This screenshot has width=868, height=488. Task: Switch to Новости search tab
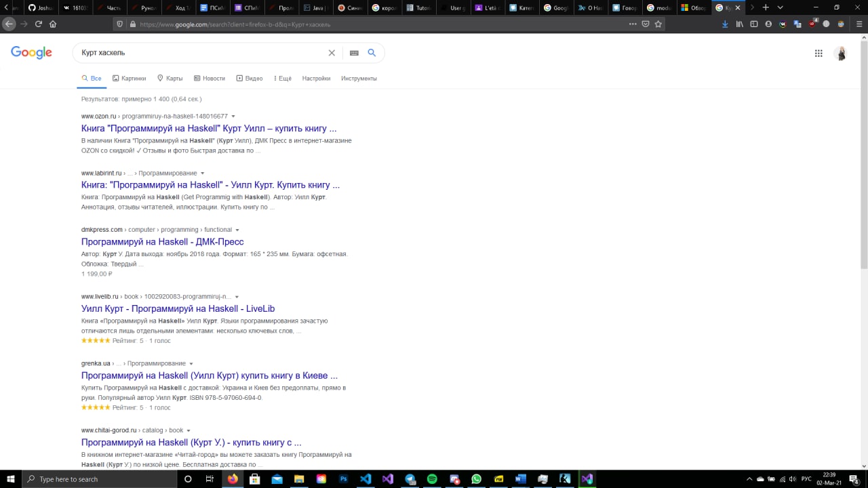tap(209, 79)
